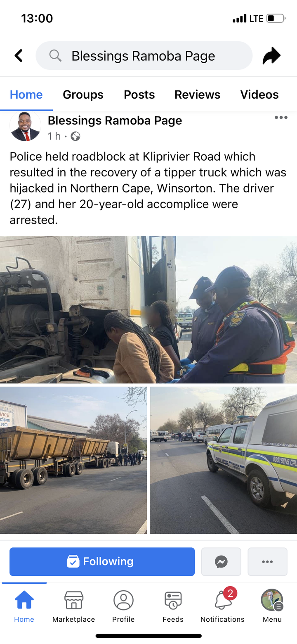Tap the back arrow icon
Image resolution: width=297 pixels, height=644 pixels.
coord(19,56)
